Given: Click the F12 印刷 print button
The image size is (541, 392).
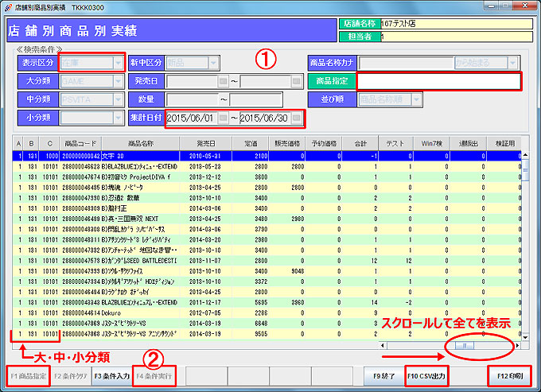Looking at the screenshot, I should (508, 375).
